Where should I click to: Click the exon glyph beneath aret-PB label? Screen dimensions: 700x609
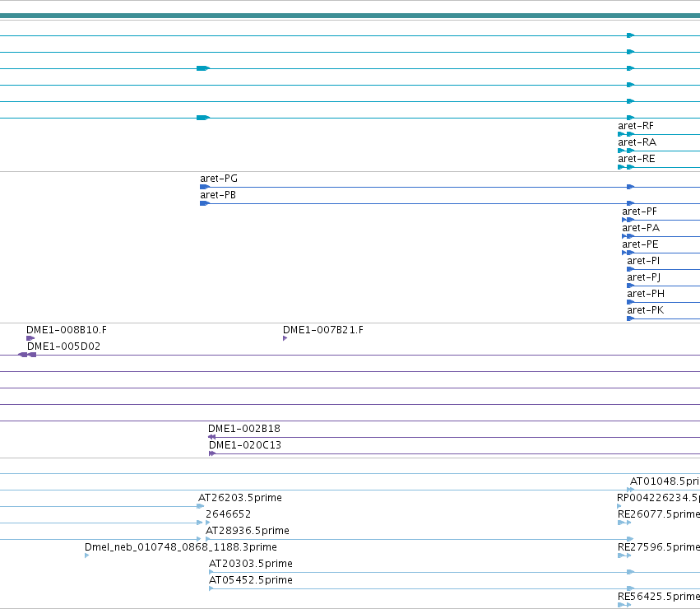[x=205, y=203]
